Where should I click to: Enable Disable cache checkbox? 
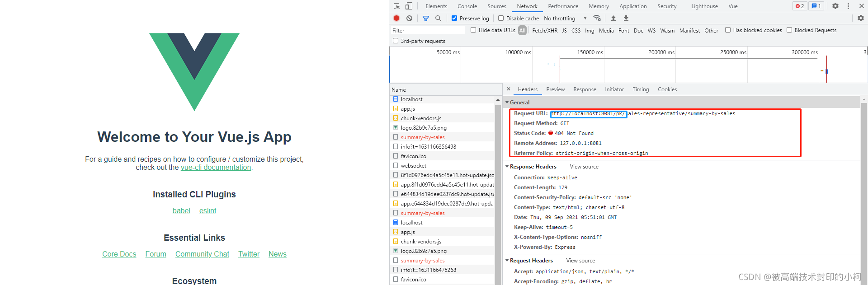pyautogui.click(x=501, y=18)
